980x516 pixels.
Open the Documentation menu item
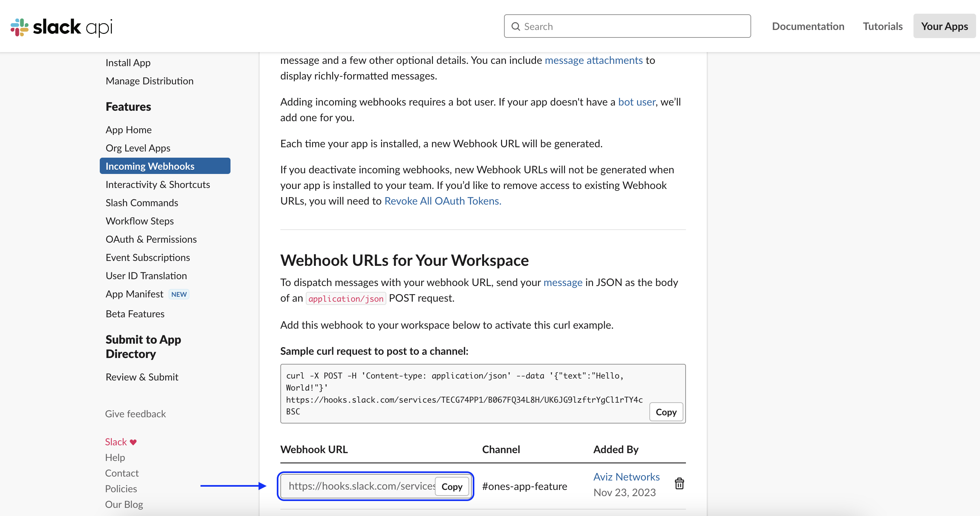pos(808,26)
